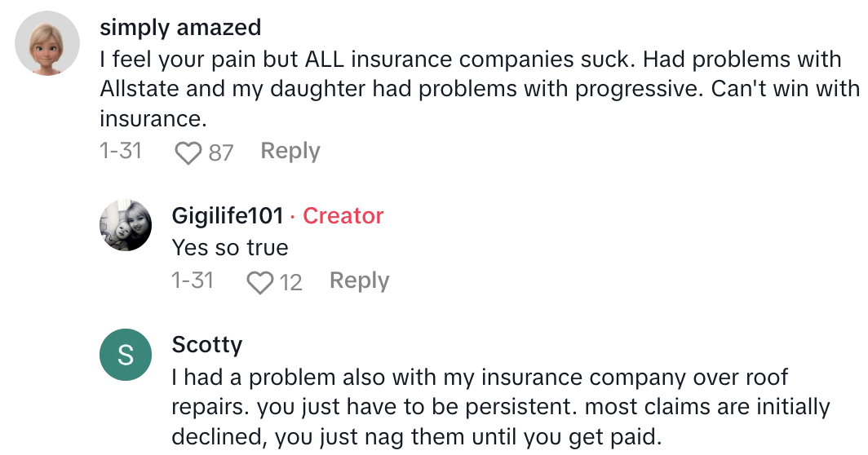
Task: Click the 1-31 date under Gigilife101's reply
Action: point(193,281)
